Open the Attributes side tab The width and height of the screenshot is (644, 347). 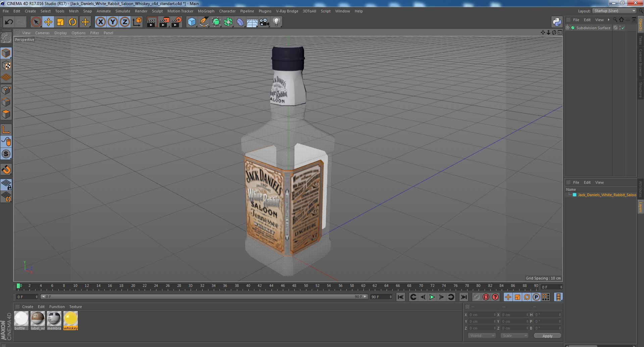(640, 189)
